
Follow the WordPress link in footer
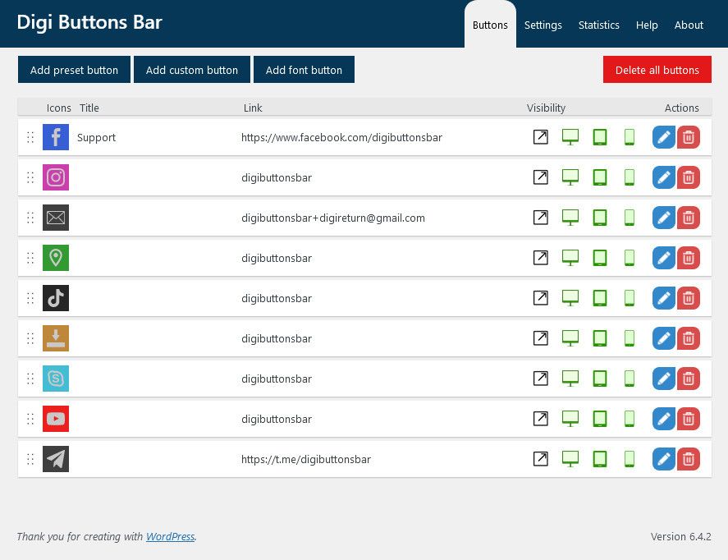click(x=170, y=536)
